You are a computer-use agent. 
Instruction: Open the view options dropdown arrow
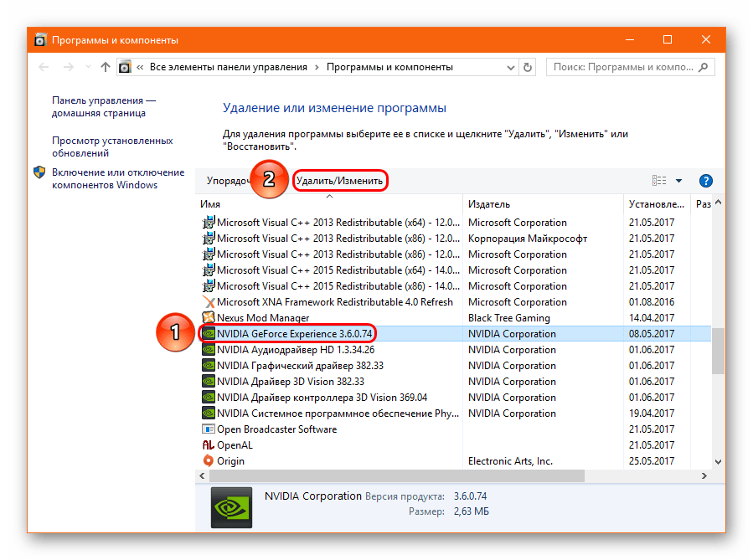tap(678, 181)
